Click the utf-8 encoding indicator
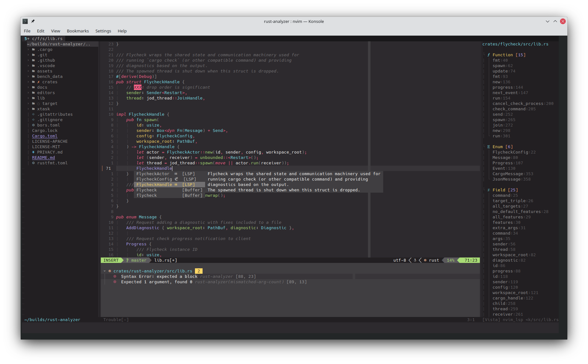Screen dimensions: 588x364 pos(400,260)
